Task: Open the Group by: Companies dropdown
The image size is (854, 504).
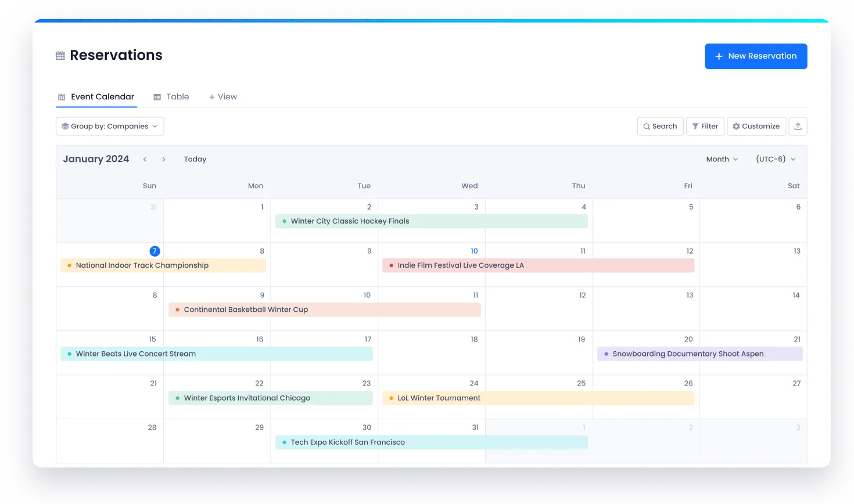Action: click(110, 126)
